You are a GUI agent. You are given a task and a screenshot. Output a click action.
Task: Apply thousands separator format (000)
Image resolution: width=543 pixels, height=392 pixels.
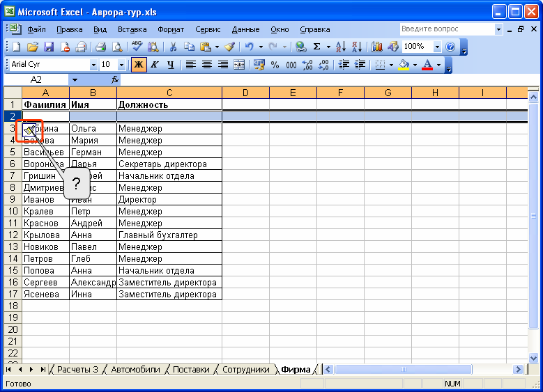[291, 65]
